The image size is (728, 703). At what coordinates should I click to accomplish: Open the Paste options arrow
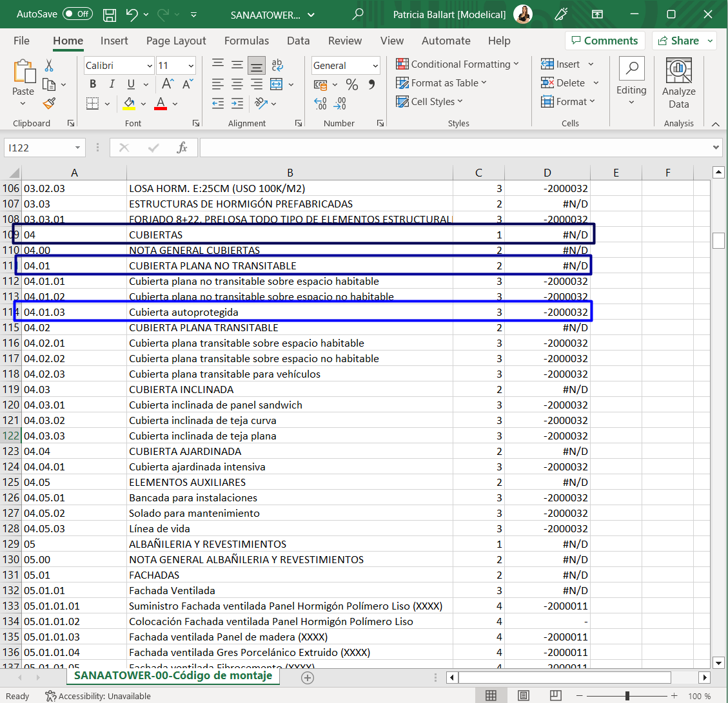pyautogui.click(x=23, y=104)
